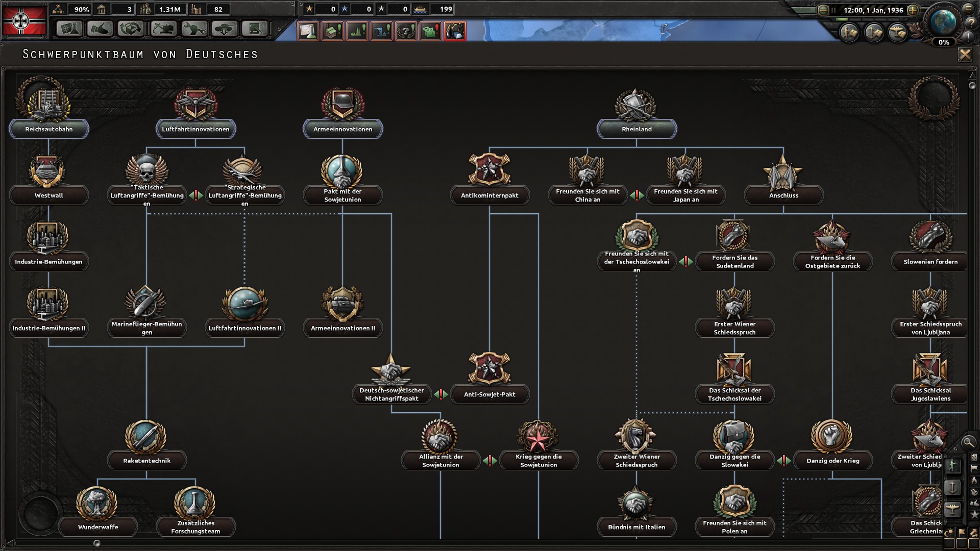
Task: Close the focus tree window
Action: tap(965, 55)
